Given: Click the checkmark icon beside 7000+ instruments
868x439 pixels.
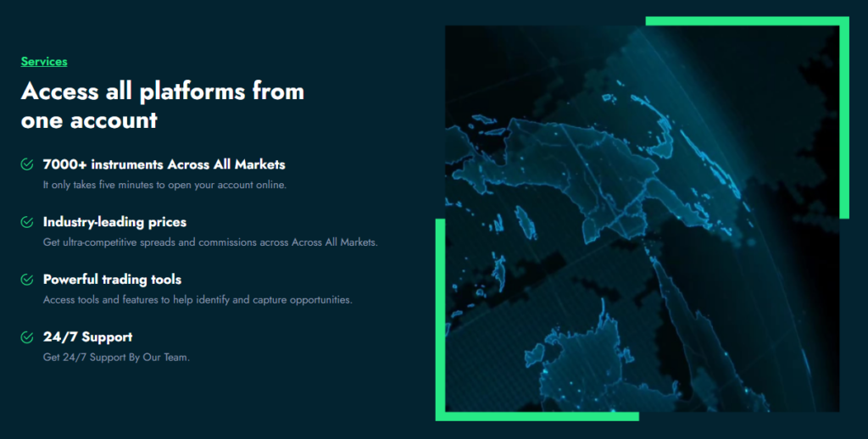Looking at the screenshot, I should (27, 164).
